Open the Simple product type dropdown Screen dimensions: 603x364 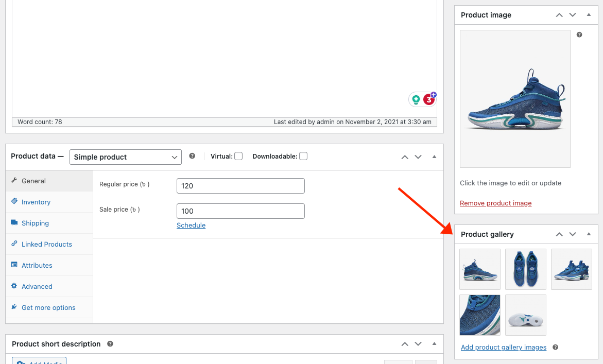tap(126, 157)
